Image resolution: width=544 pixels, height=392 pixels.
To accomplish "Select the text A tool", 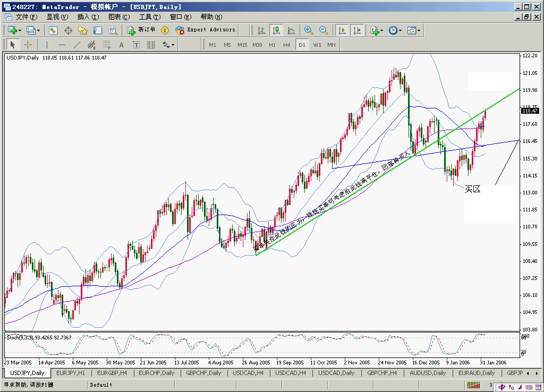I will coord(122,45).
